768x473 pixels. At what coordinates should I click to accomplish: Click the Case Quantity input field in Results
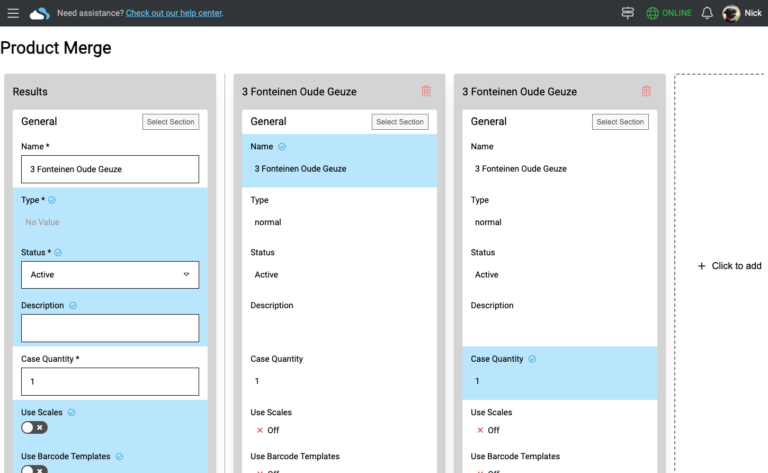pos(110,381)
